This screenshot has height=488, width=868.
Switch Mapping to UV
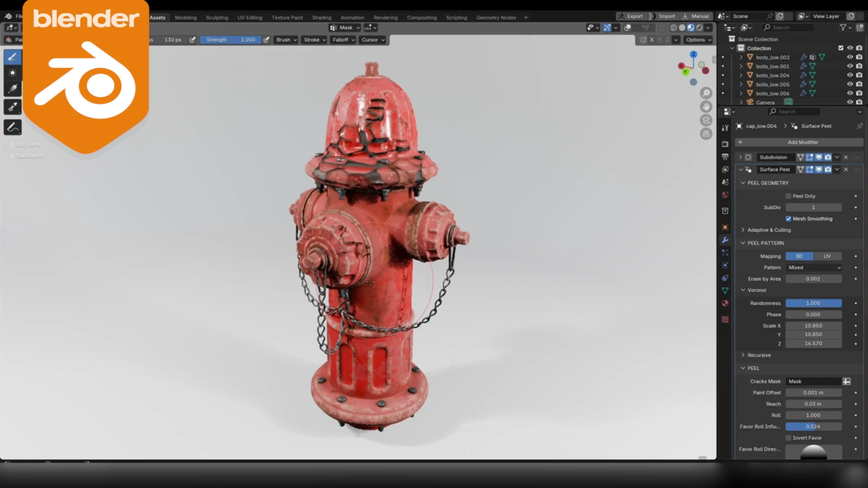[827, 256]
